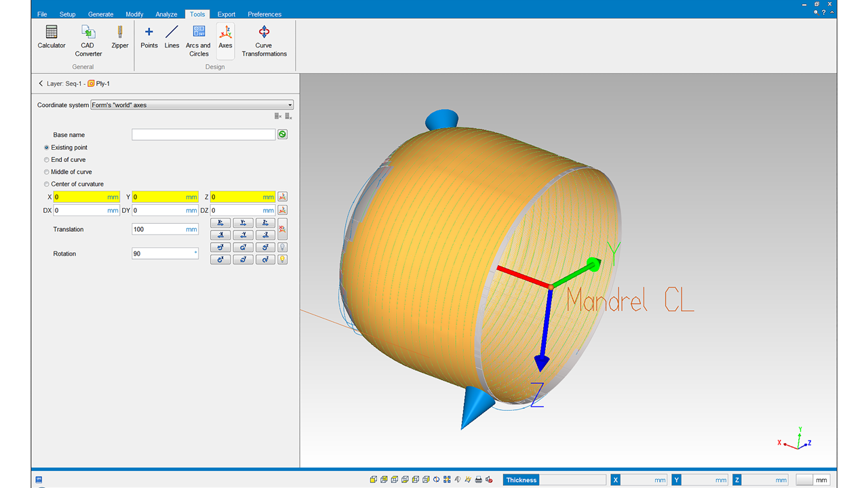The height and width of the screenshot is (488, 868).
Task: Select the Zipper tool
Action: pos(119,37)
